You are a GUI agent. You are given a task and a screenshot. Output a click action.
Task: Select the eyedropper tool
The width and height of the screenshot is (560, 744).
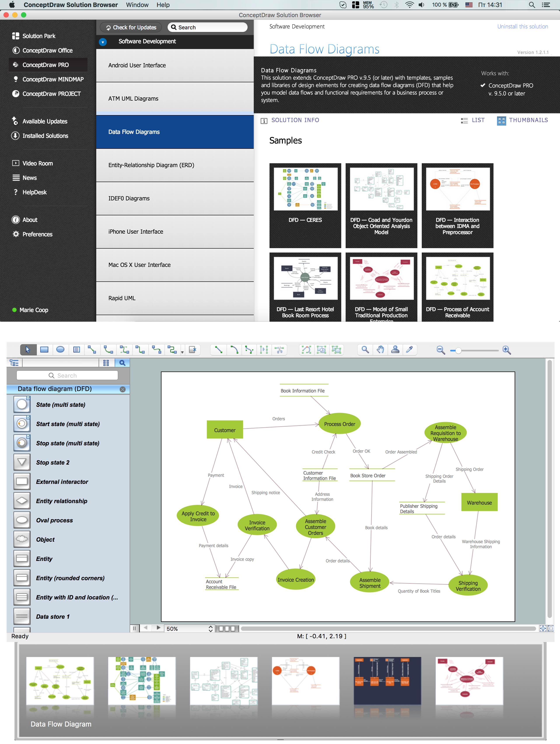click(x=410, y=350)
